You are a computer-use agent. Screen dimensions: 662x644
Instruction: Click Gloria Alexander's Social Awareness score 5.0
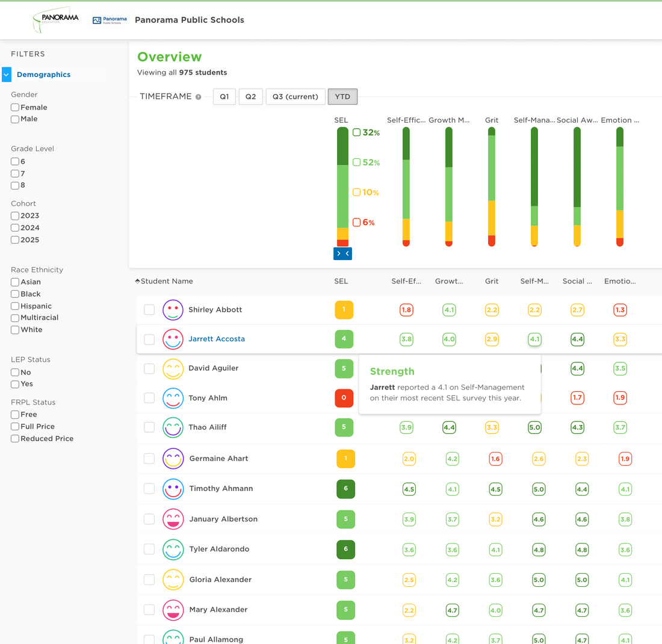click(582, 580)
